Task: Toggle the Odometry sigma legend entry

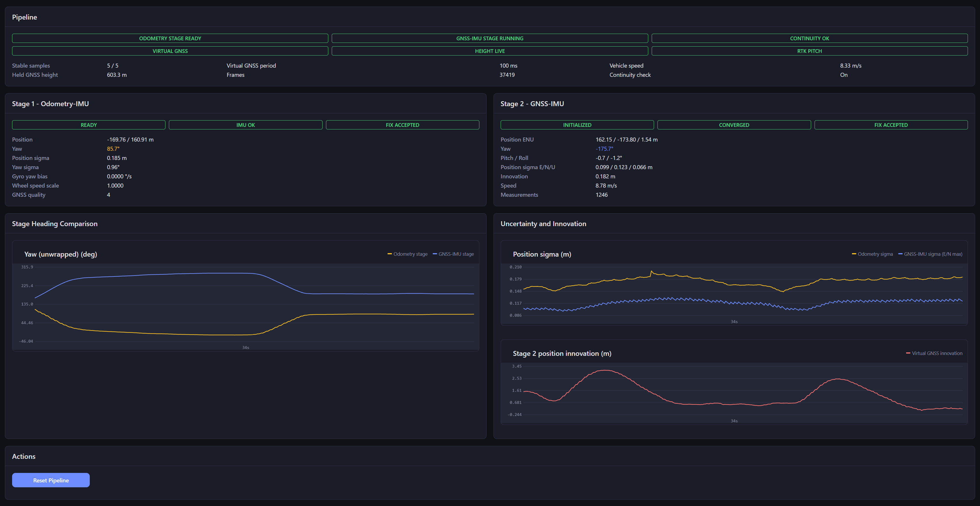Action: (872, 254)
